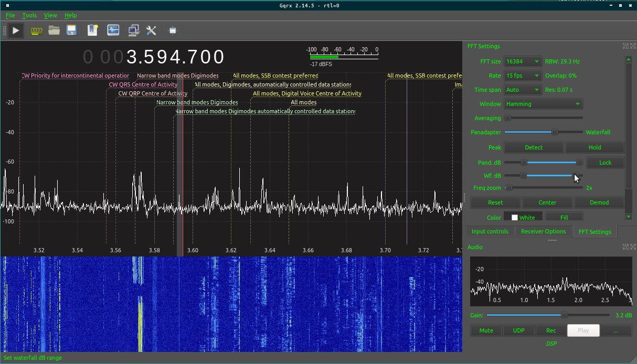Click the 'Res: 0.07 s' readout

559,90
